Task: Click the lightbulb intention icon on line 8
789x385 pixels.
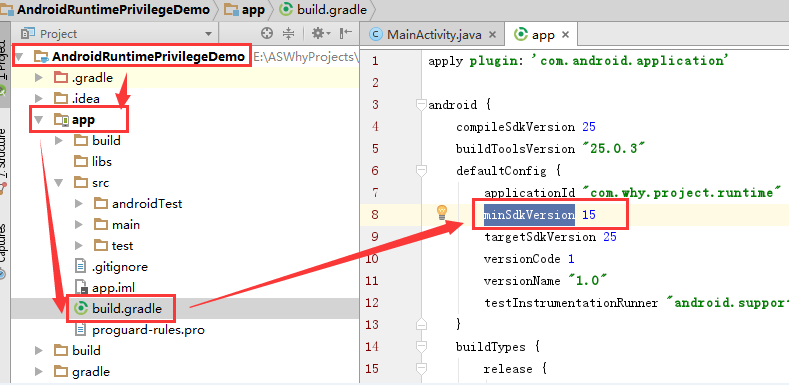Action: [x=442, y=212]
